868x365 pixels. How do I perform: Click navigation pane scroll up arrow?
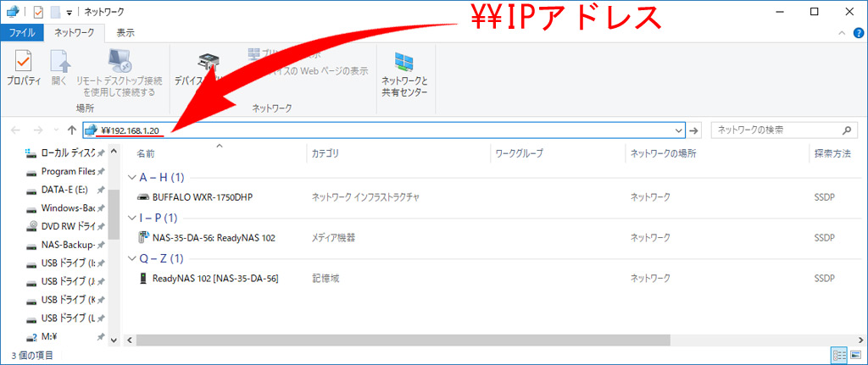click(114, 151)
